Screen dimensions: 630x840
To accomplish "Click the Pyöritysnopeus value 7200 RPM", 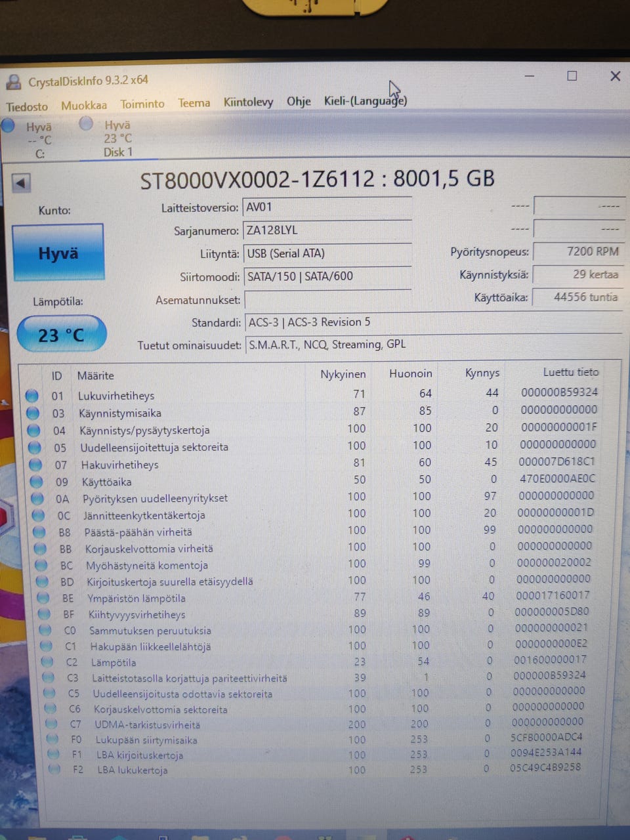I will coord(577,251).
